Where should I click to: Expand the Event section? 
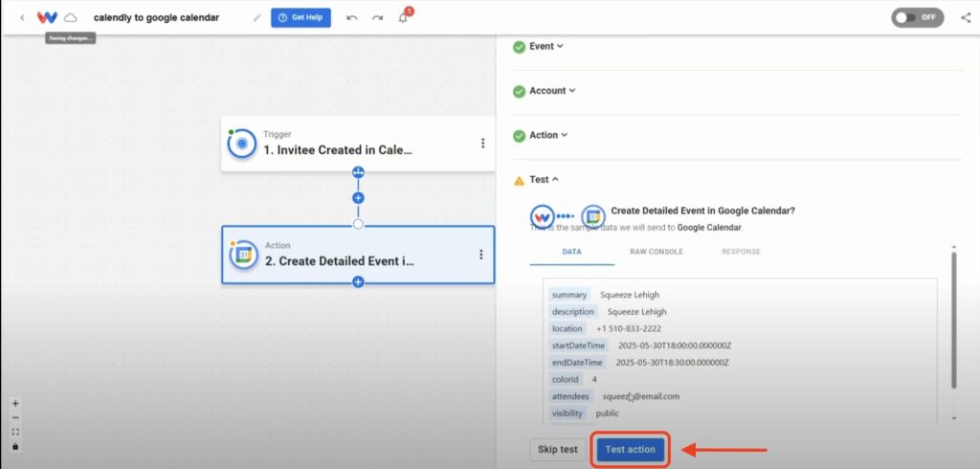pyautogui.click(x=546, y=46)
